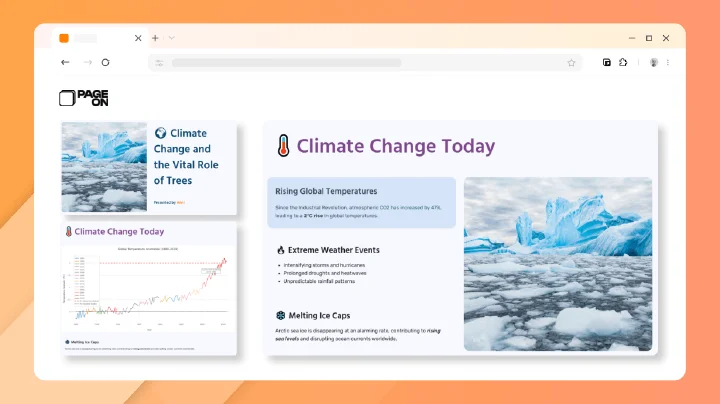Open the temperature chart slide thumbnail
720x404 pixels.
(149, 289)
